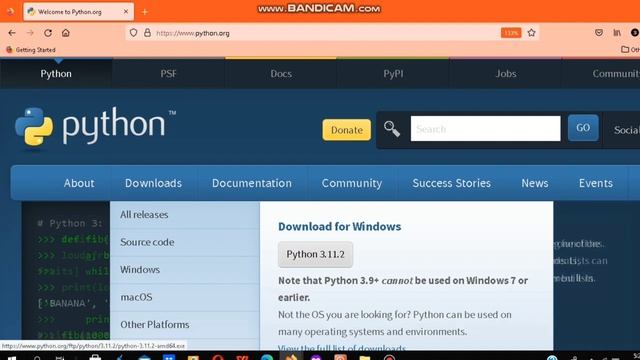Switch to the PyPI top-site tab
This screenshot has width=640, height=360.
pos(393,74)
